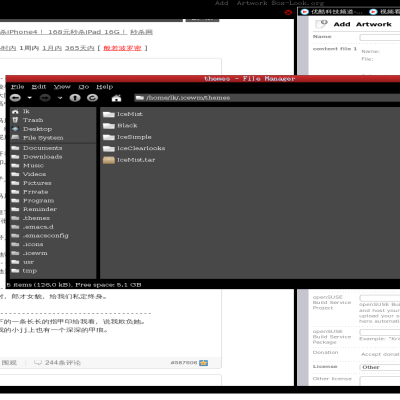
Task: Click the '5 items' status bar text
Action: point(74,285)
